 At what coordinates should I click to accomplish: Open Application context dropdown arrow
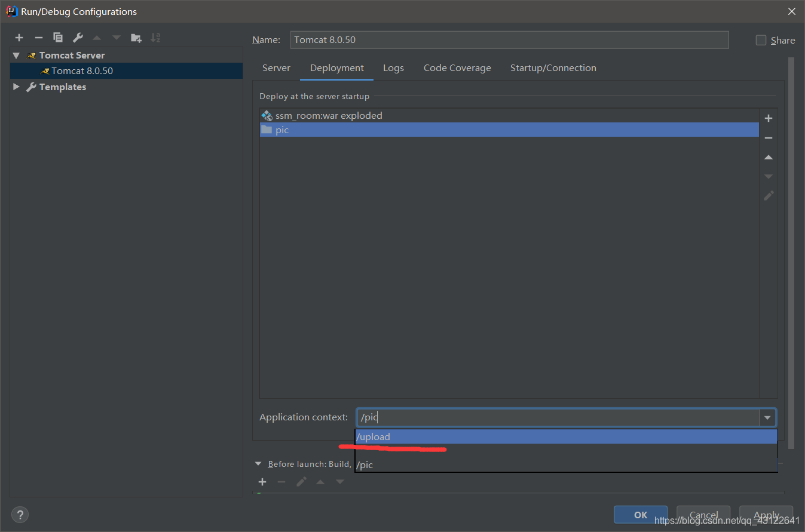[767, 417]
